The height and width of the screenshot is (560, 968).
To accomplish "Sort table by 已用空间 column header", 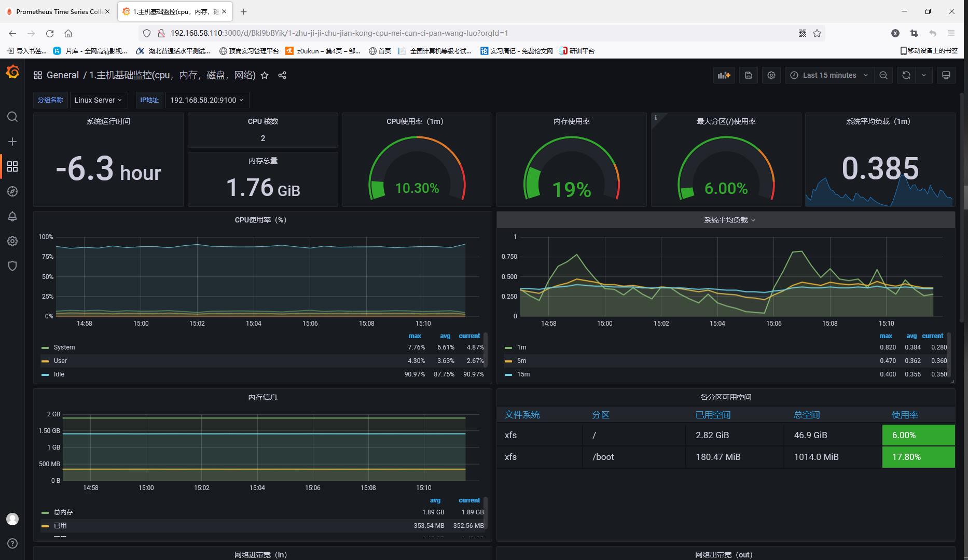I will [713, 415].
